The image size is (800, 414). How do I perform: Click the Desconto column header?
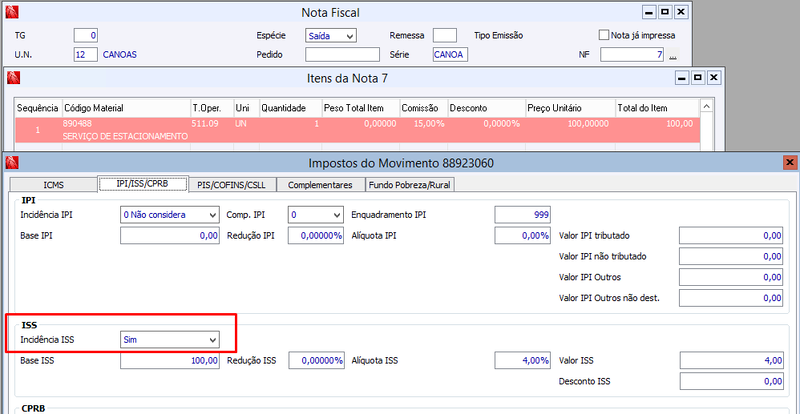coord(486,108)
